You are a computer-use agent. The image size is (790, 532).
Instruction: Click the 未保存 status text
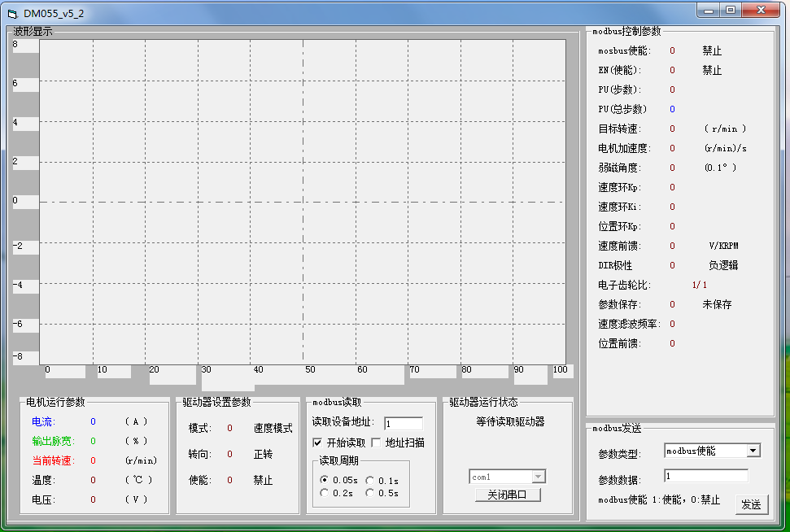tap(717, 305)
